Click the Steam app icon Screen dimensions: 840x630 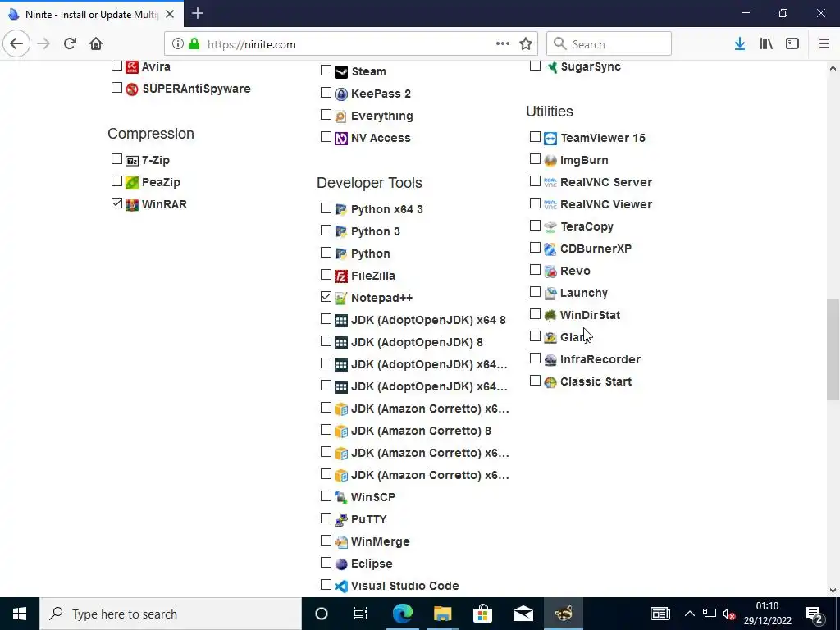click(x=340, y=72)
